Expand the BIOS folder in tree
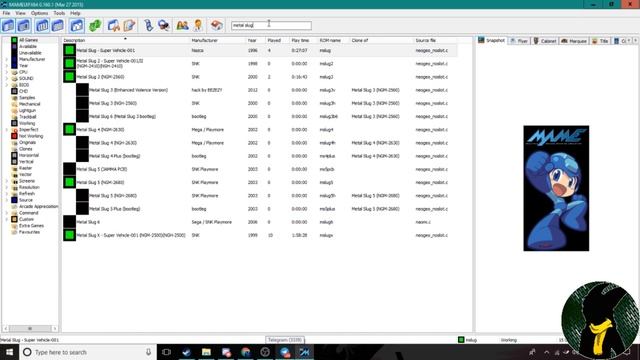Image resolution: width=640 pixels, height=360 pixels. tap(6, 85)
